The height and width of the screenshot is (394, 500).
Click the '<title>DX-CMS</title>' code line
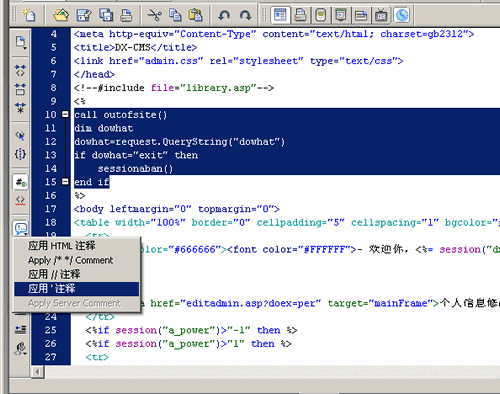(135, 47)
